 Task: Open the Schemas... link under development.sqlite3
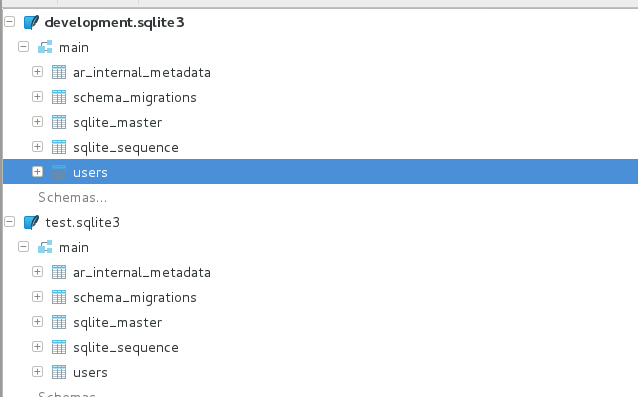click(72, 197)
